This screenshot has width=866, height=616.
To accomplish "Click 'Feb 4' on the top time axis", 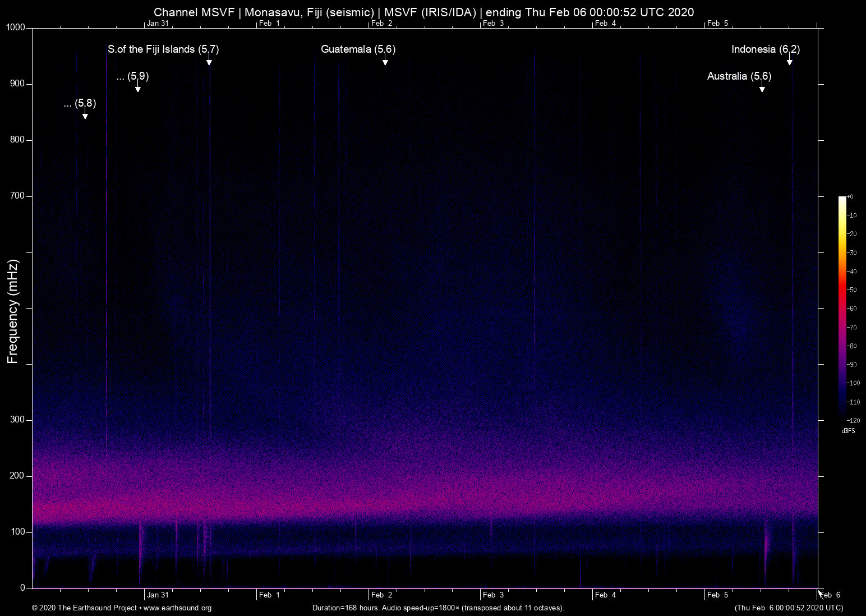I will click(606, 24).
